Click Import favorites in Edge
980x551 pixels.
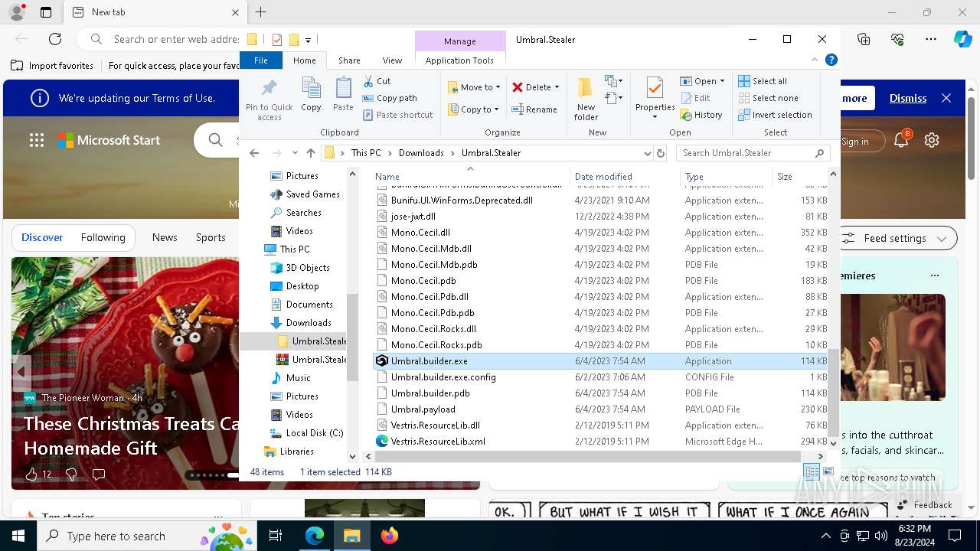[x=52, y=66]
